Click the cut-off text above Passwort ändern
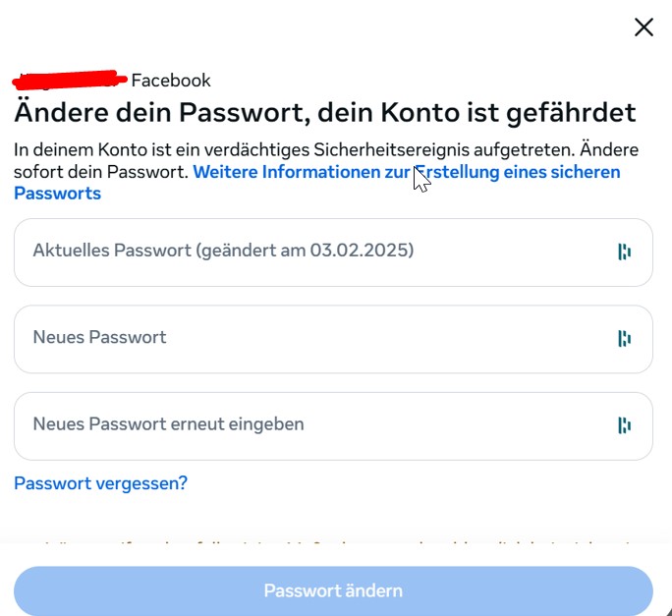The height and width of the screenshot is (616, 672). click(334, 543)
